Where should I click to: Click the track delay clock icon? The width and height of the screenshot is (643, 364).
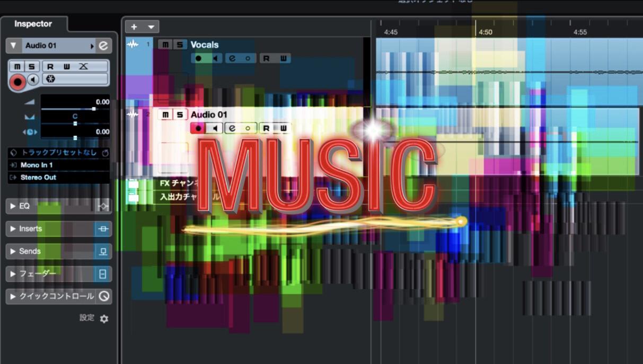click(29, 132)
